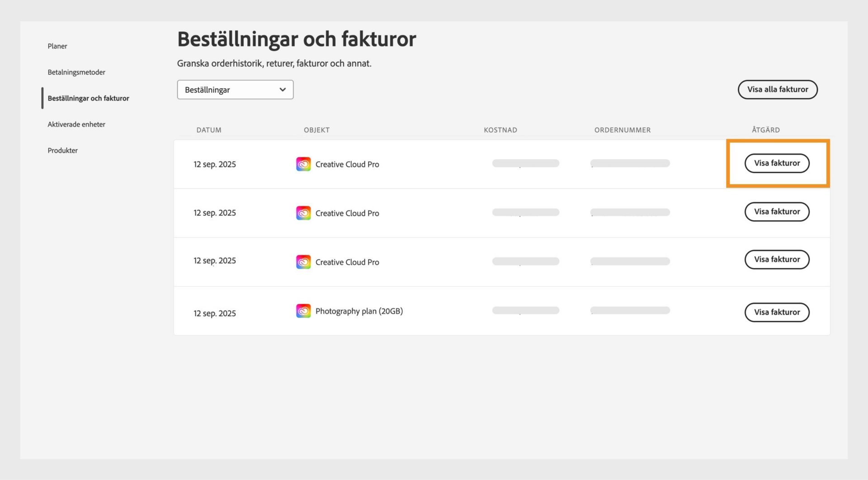Click the date in the Photography plan row

(x=215, y=314)
